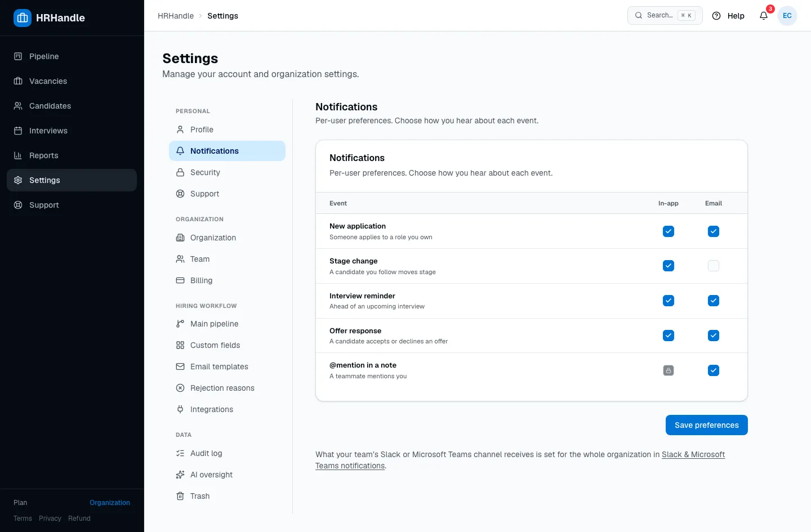811x532 pixels.
Task: Click the Help button
Action: tap(728, 16)
